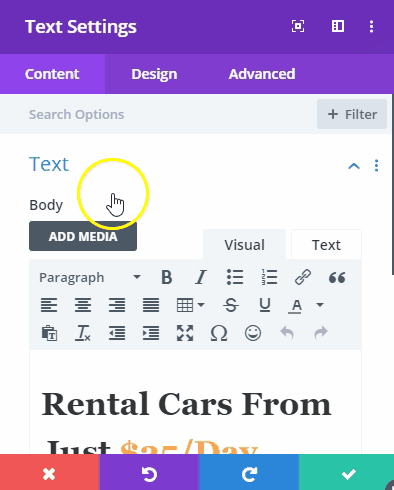Toggle editor fullscreen mode icon
Image resolution: width=394 pixels, height=490 pixels.
[185, 333]
